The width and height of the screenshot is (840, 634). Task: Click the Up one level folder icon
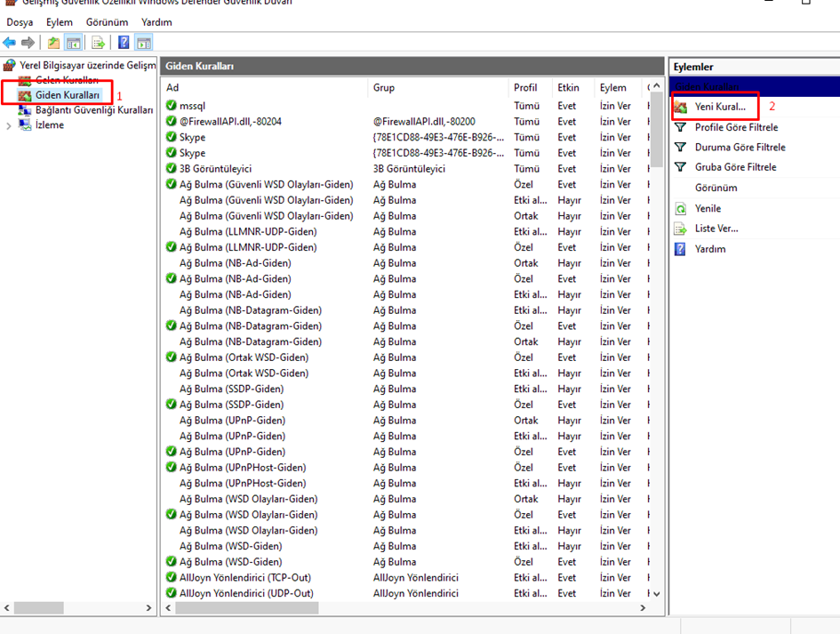(53, 43)
